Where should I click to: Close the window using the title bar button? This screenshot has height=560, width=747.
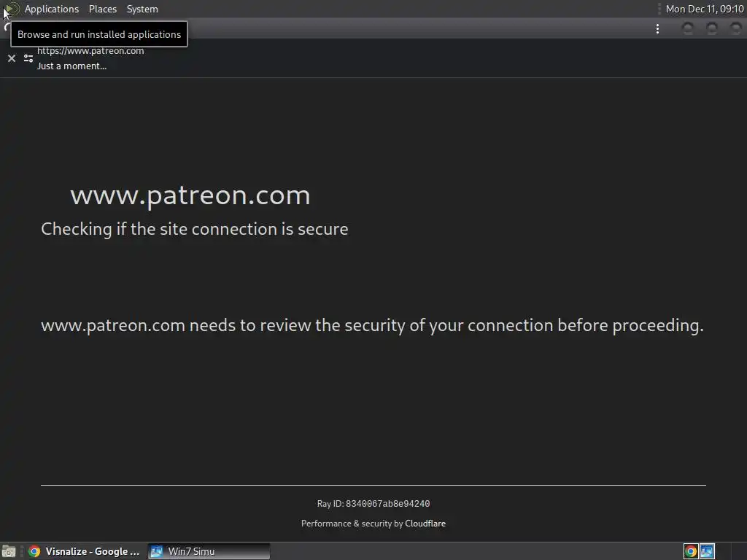[735, 28]
